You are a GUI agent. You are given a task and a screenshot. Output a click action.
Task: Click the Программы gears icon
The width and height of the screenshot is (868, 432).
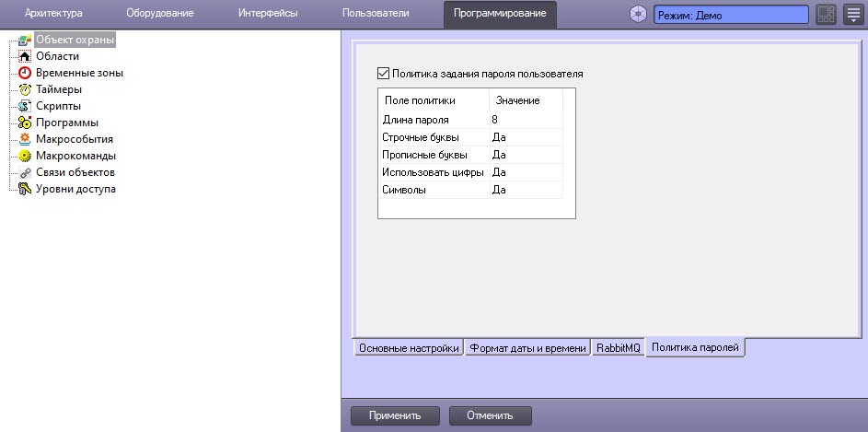tap(25, 123)
